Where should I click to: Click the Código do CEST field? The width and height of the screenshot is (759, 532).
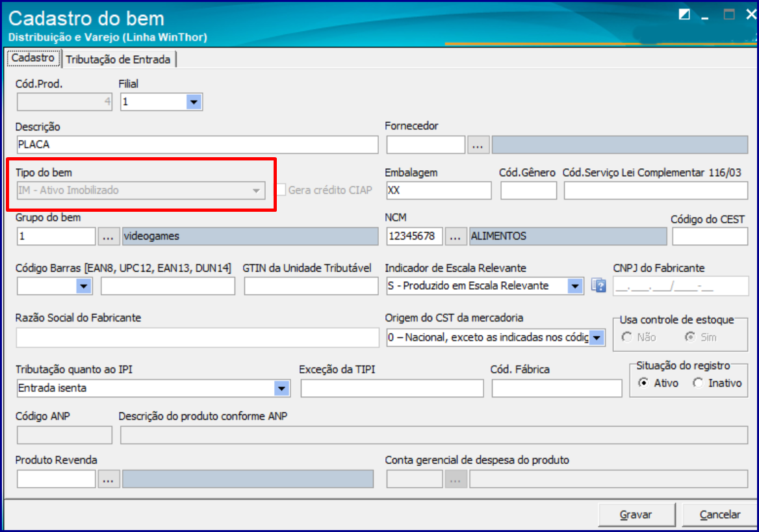710,236
